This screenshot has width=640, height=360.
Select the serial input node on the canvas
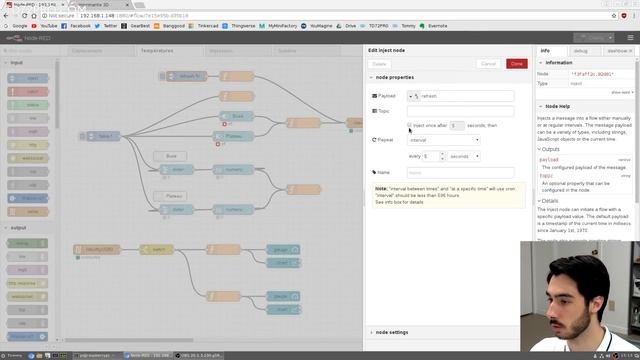(97, 249)
